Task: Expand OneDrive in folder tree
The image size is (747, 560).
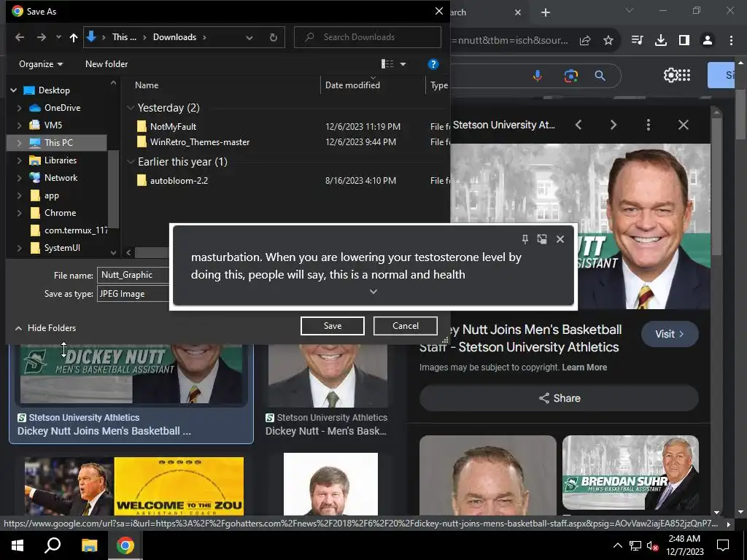Action: [x=19, y=108]
